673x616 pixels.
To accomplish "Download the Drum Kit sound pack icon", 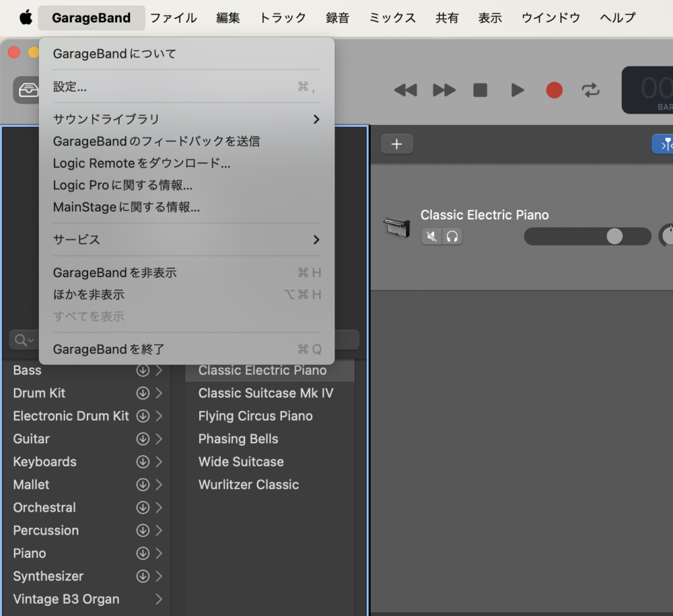I will 143,393.
